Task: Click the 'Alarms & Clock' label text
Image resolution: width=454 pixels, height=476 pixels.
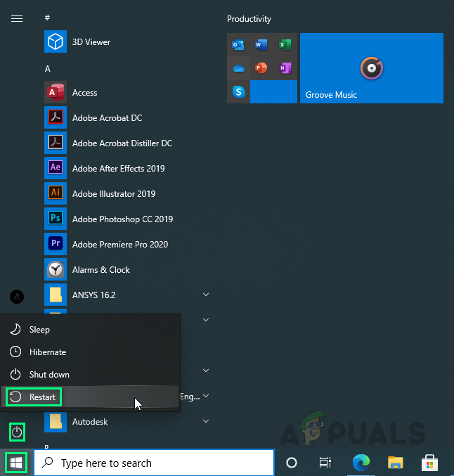Action: click(x=101, y=270)
